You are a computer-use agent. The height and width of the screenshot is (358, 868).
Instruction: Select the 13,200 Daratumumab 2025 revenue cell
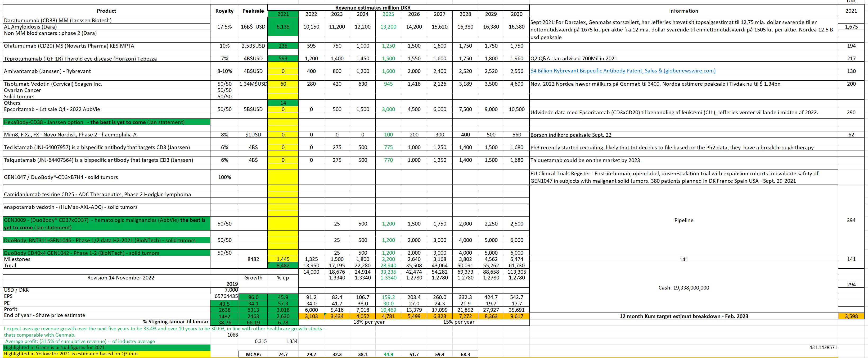388,27
